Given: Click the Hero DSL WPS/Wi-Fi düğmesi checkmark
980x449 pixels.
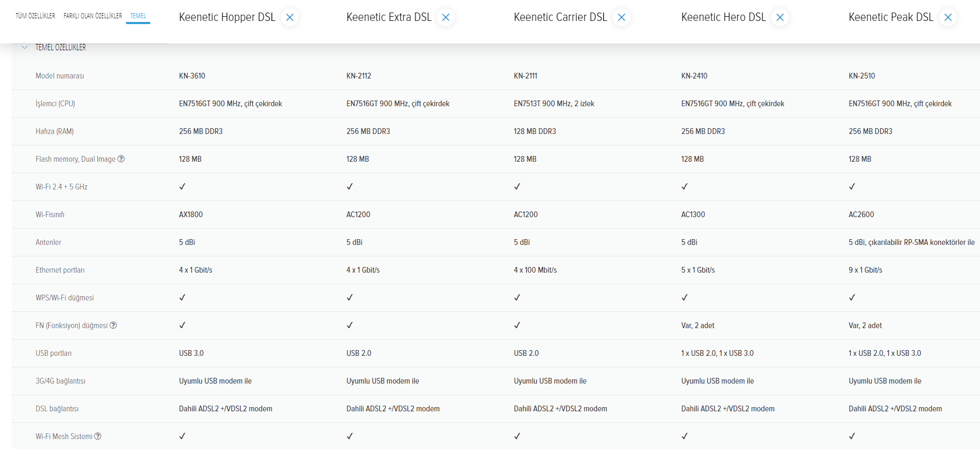Looking at the screenshot, I should 684,298.
